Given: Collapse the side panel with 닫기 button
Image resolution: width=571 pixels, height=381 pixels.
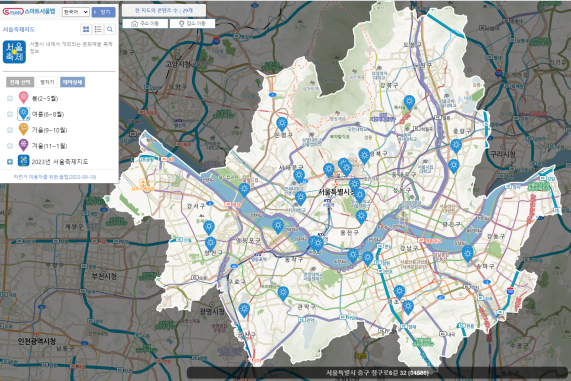Looking at the screenshot, I should coord(103,12).
